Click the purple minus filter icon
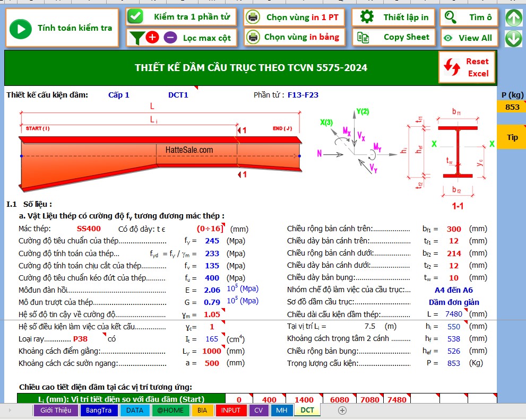526x420 pixels. 170,37
